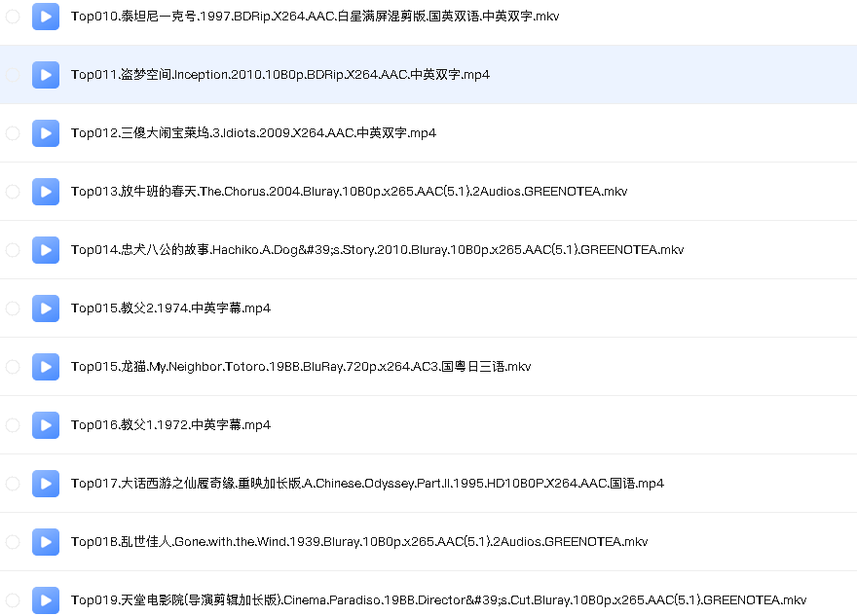Select checkbox for Top010 Titanic 1997 file

pos(13,17)
